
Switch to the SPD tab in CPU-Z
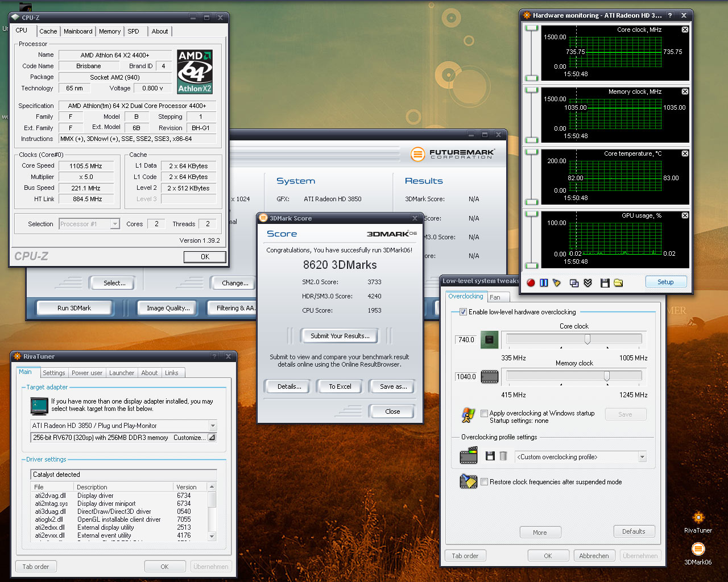coord(133,31)
